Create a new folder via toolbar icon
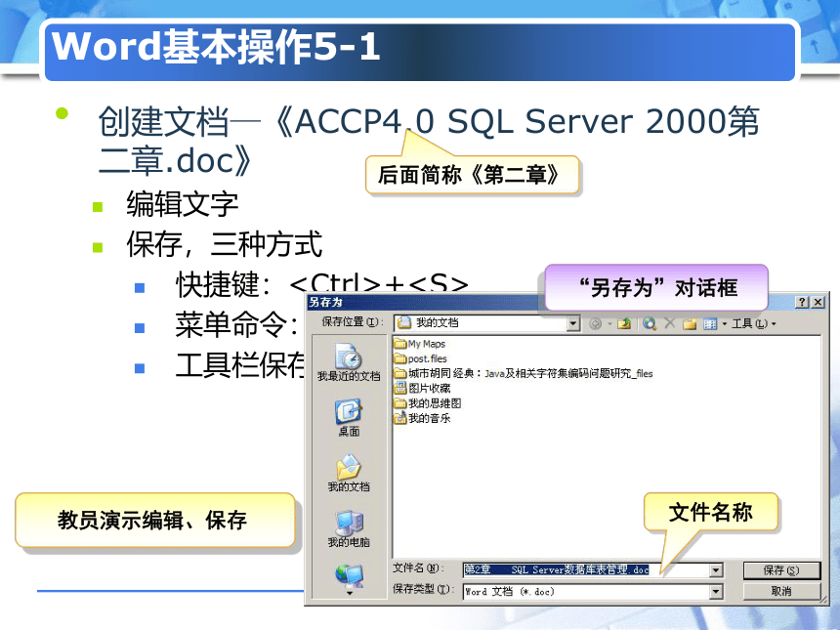 point(690,323)
